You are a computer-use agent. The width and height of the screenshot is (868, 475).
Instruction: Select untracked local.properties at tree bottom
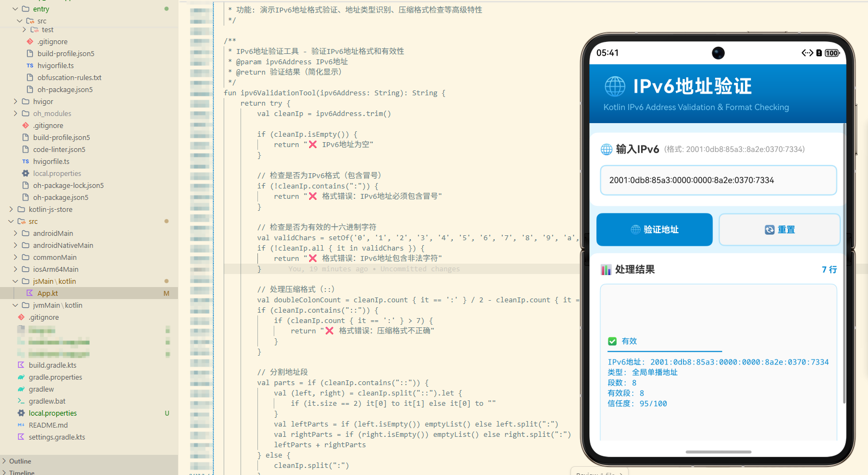pyautogui.click(x=53, y=413)
